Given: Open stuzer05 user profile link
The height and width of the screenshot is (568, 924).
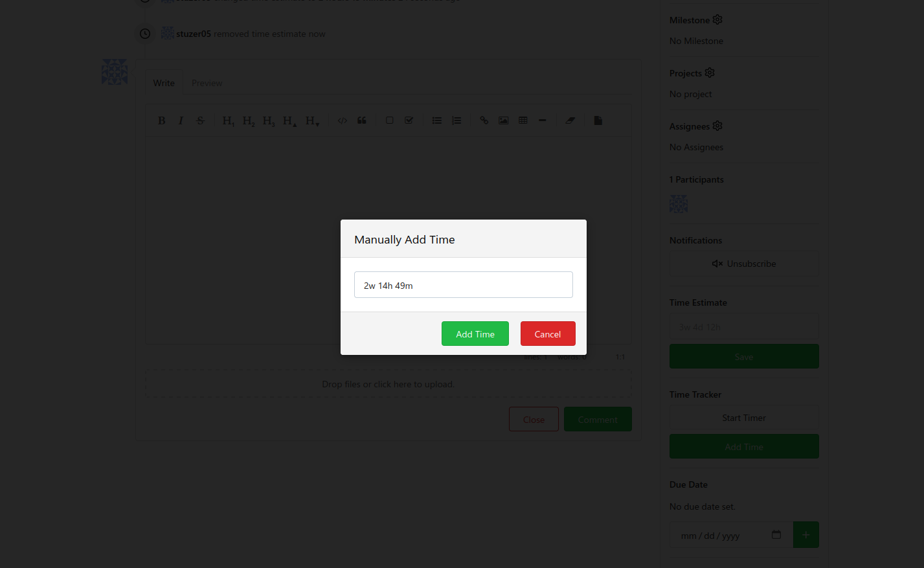Looking at the screenshot, I should [194, 34].
